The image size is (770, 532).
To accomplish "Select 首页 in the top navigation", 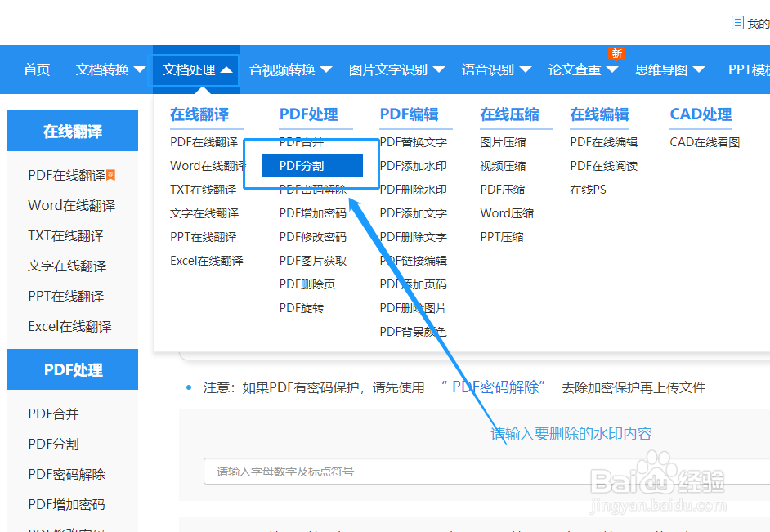I will (36, 69).
